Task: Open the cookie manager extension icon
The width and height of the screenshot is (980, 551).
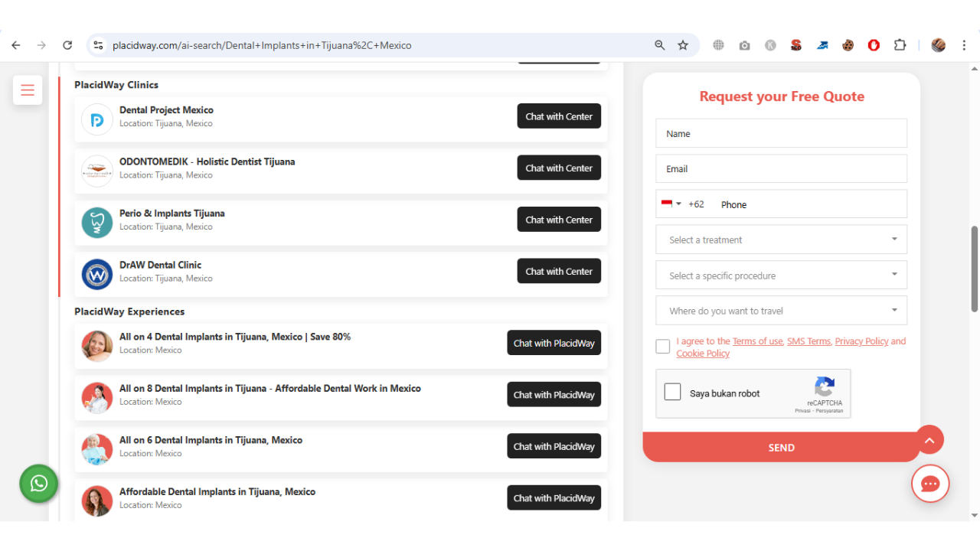Action: tap(848, 45)
